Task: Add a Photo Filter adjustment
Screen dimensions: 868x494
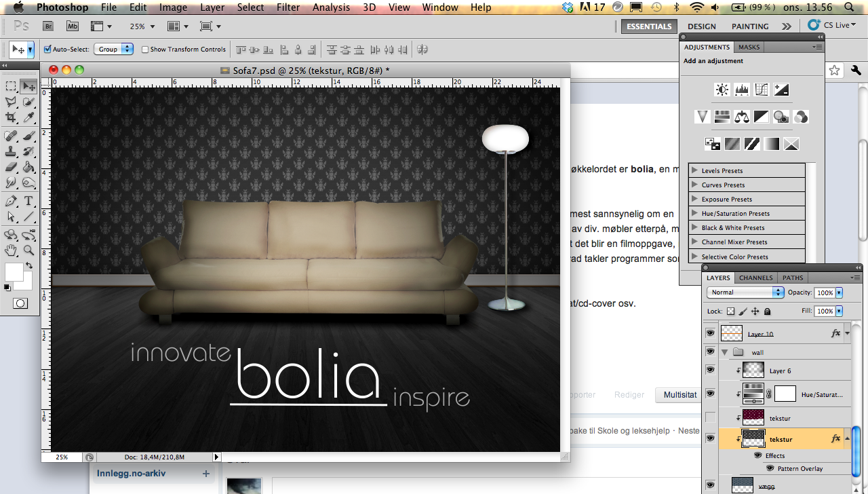Action: 781,117
